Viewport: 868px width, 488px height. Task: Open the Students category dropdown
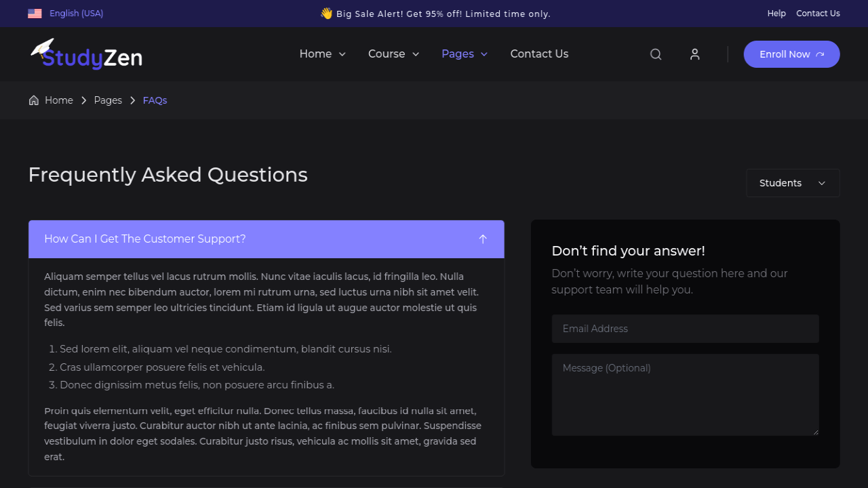pos(793,183)
